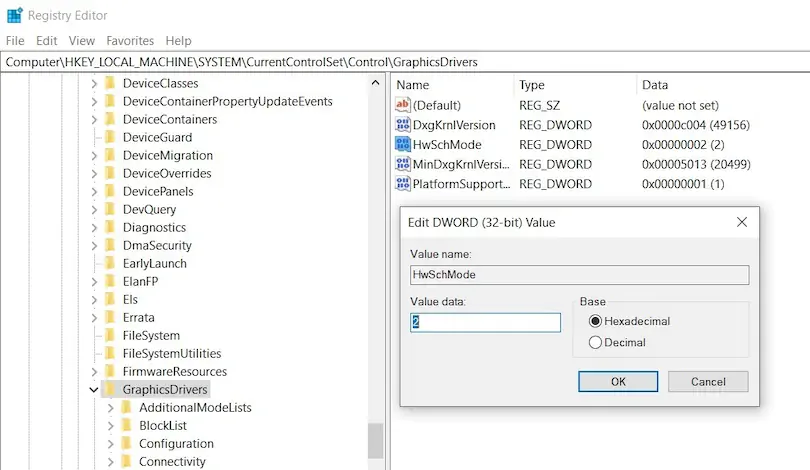
Task: Click the Els folder icon
Action: (110, 300)
